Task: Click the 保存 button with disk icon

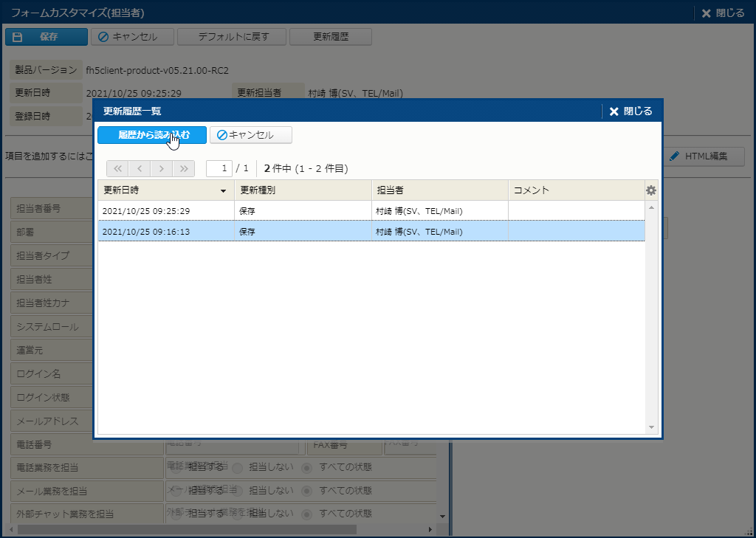Action: [47, 37]
